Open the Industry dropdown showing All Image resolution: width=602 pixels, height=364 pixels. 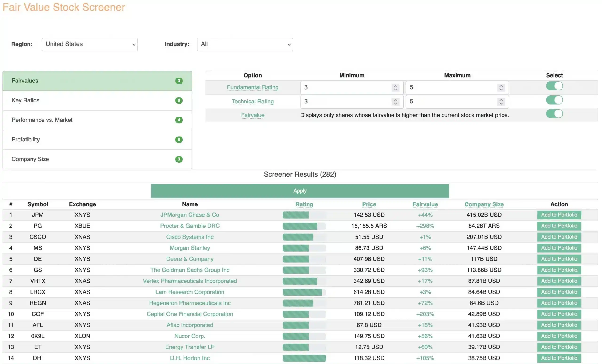pyautogui.click(x=245, y=44)
